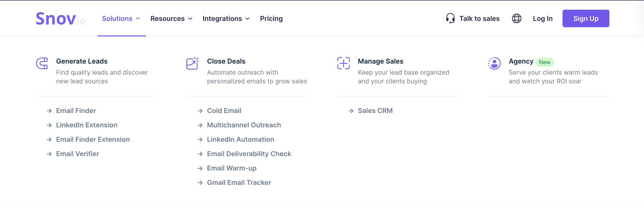Click the arrow icon beside Email Finder
644x208 pixels.
(49, 111)
